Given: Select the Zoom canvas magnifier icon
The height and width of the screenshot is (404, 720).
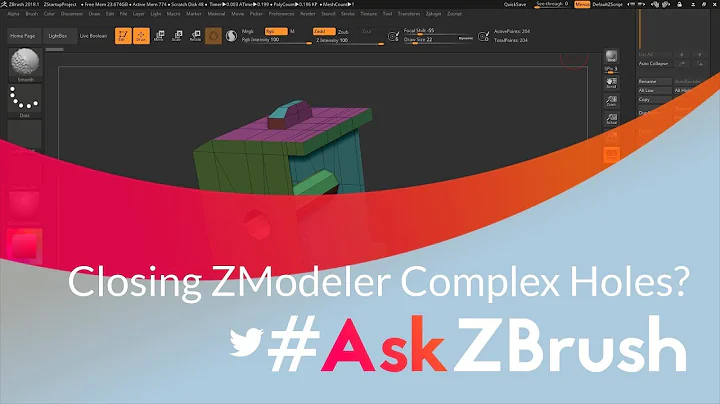Looking at the screenshot, I should [611, 101].
